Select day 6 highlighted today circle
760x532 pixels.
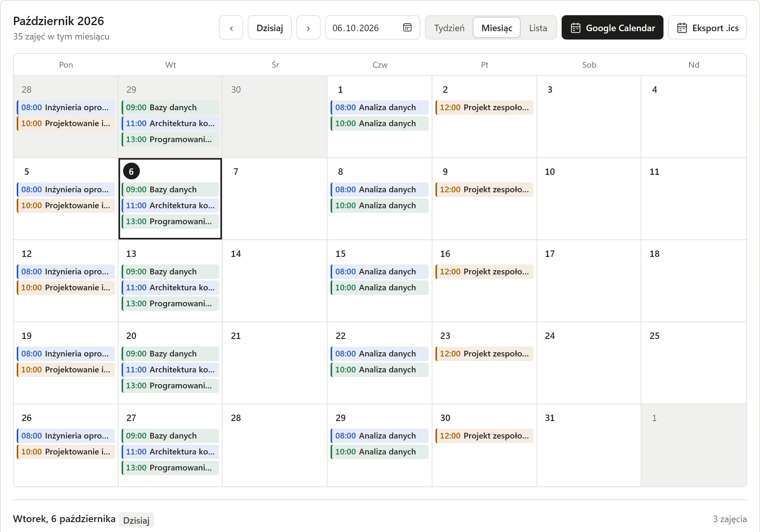click(x=131, y=171)
